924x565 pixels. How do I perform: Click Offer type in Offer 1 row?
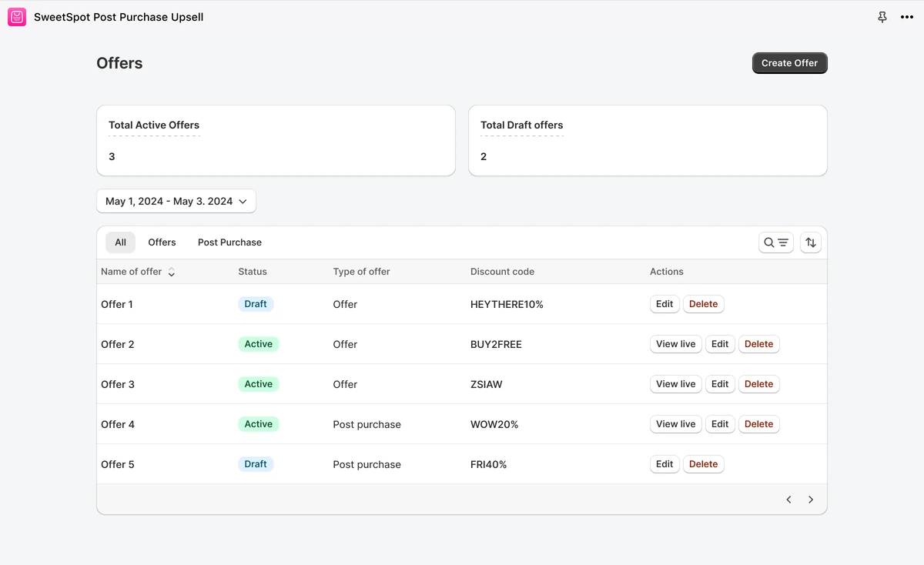[345, 304]
